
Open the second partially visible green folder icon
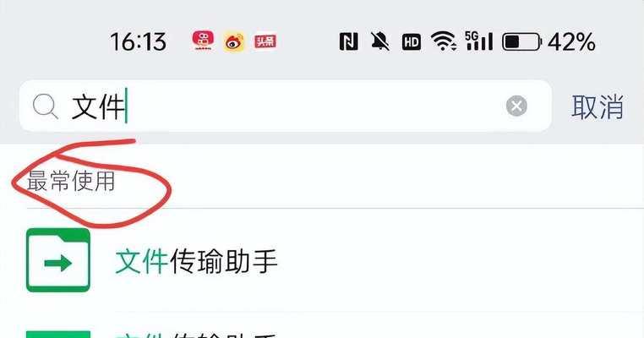click(x=58, y=334)
